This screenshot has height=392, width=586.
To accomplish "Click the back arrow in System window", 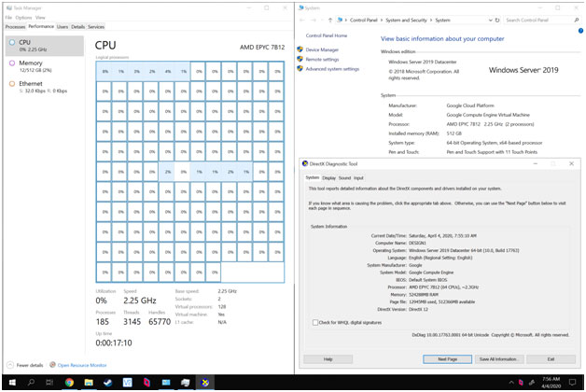I will [x=302, y=21].
